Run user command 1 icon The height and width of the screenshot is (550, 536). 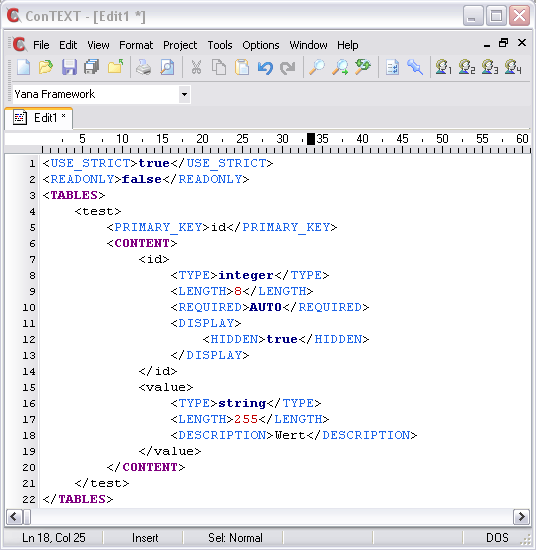443,67
